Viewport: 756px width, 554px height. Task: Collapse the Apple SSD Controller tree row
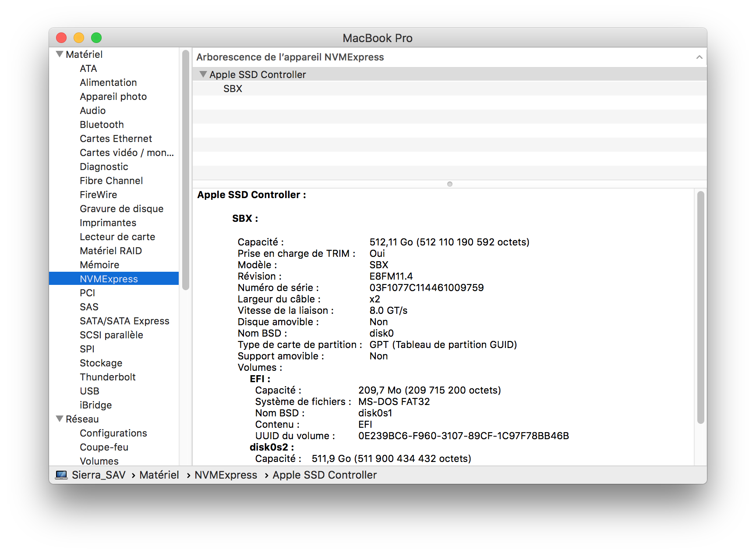(203, 75)
